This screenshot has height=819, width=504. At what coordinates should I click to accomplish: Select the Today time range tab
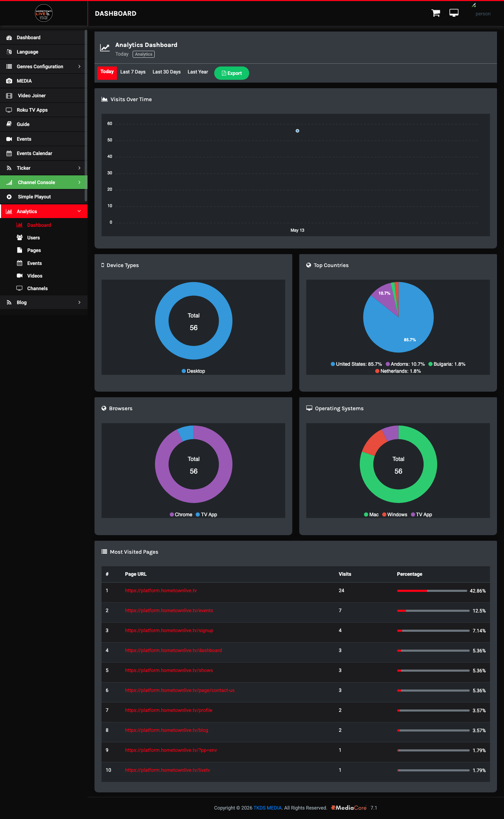(107, 73)
